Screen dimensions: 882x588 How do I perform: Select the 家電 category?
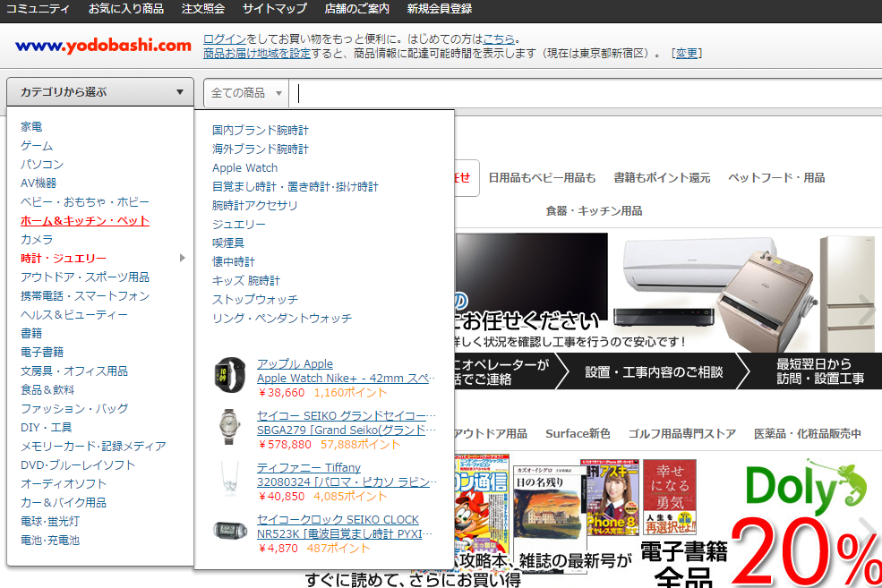pyautogui.click(x=31, y=126)
